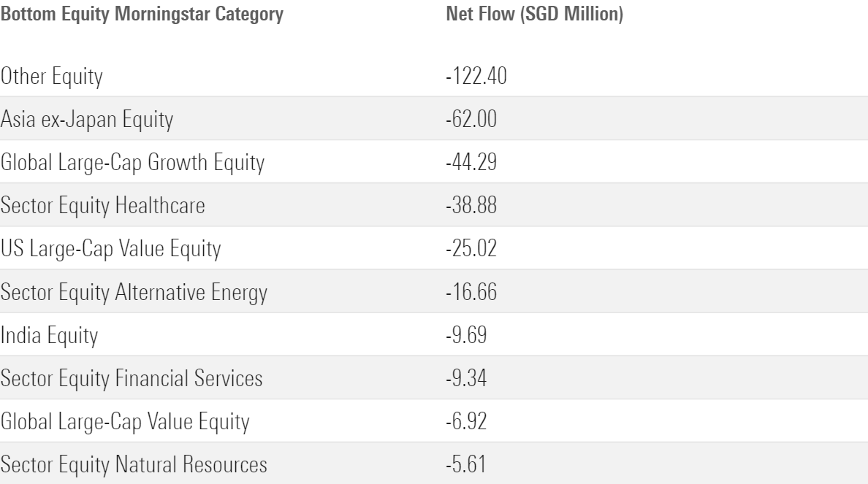The height and width of the screenshot is (484, 868).
Task: Click the -44.29 net flow value
Action: coord(471,162)
